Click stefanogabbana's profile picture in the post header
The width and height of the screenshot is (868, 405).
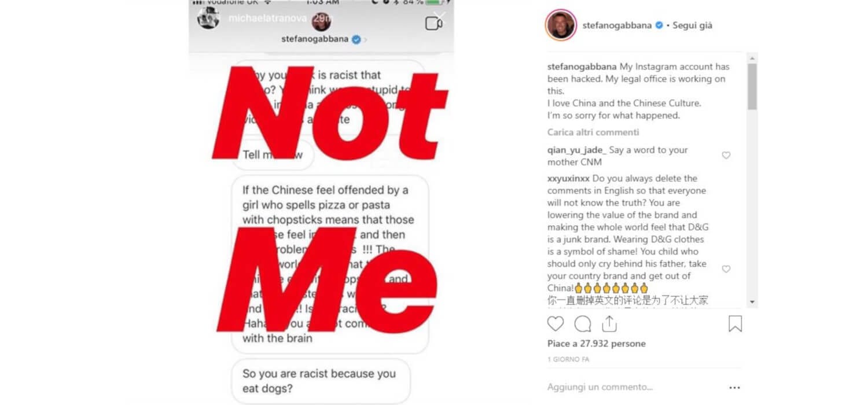[x=561, y=25]
